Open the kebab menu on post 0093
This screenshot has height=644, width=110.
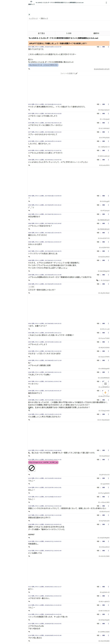coord(108,342)
